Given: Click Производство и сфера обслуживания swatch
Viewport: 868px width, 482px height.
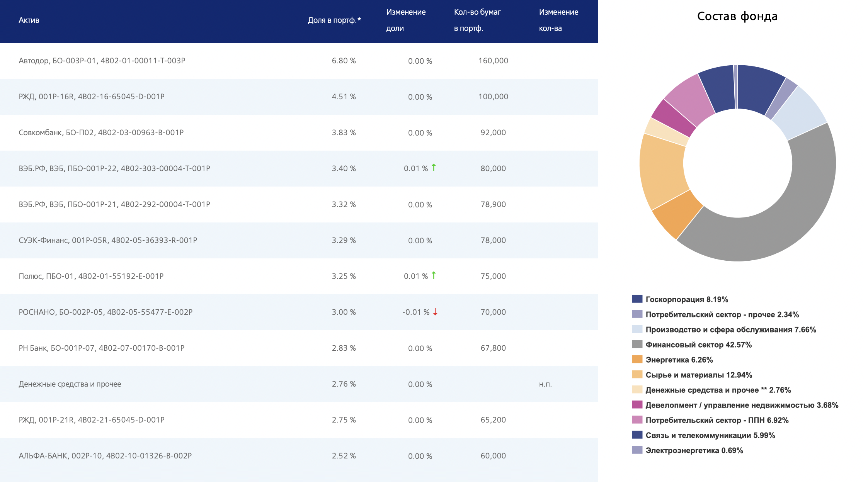Looking at the screenshot, I should [x=637, y=329].
